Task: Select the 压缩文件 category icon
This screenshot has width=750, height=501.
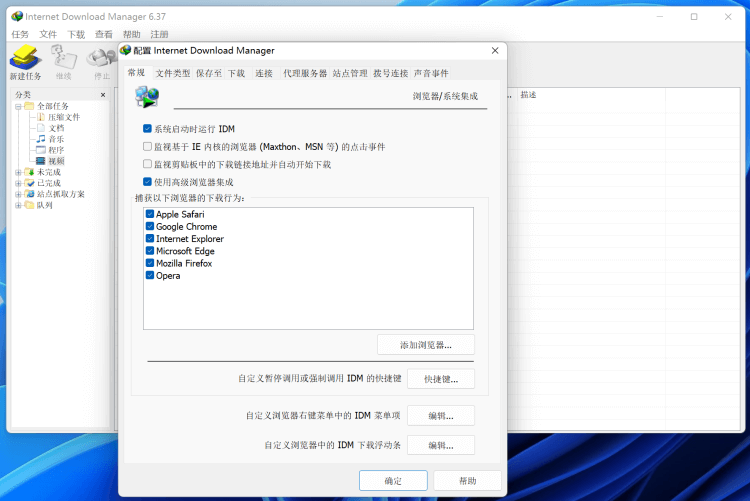Action: 41,117
